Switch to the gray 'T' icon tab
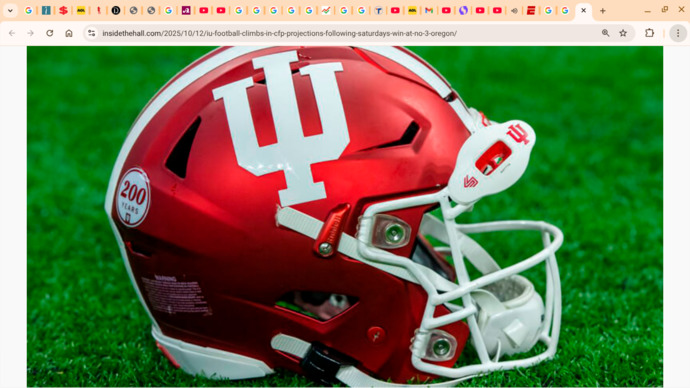 point(378,11)
